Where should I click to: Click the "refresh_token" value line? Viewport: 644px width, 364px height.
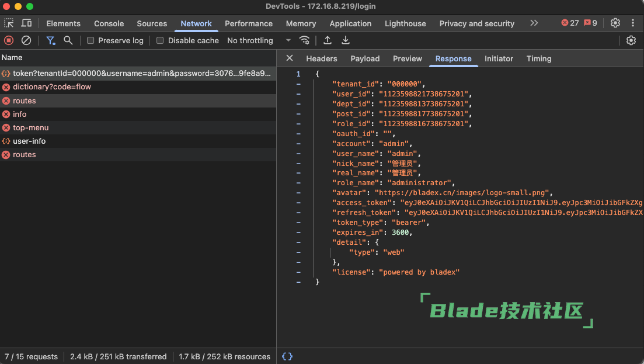pos(487,213)
